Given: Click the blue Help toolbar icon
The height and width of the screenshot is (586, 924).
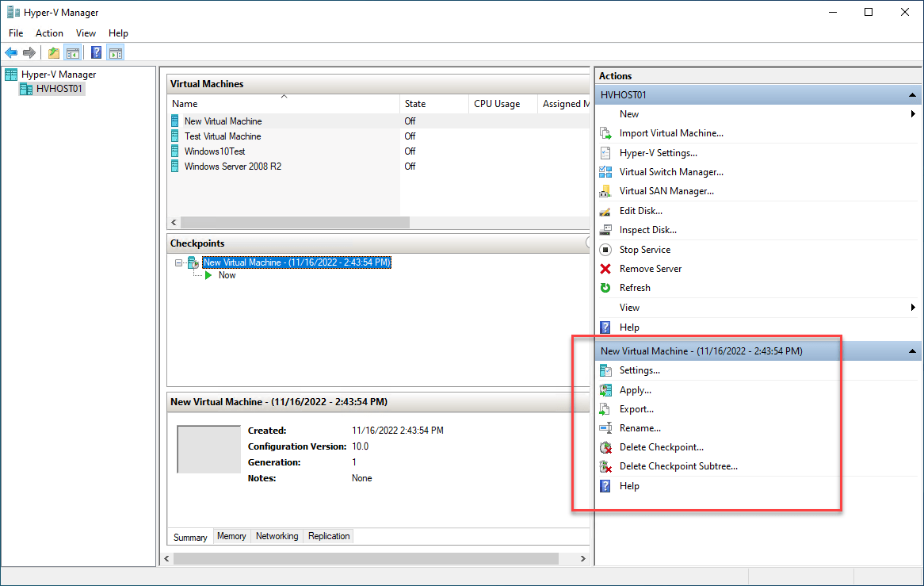Looking at the screenshot, I should (96, 53).
